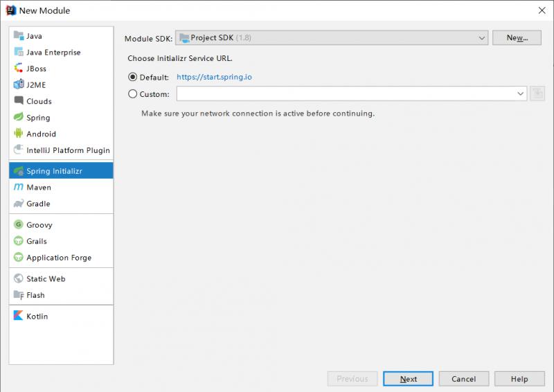Click the New... SDK button
Image resolution: width=554 pixels, height=392 pixels.
click(x=517, y=38)
